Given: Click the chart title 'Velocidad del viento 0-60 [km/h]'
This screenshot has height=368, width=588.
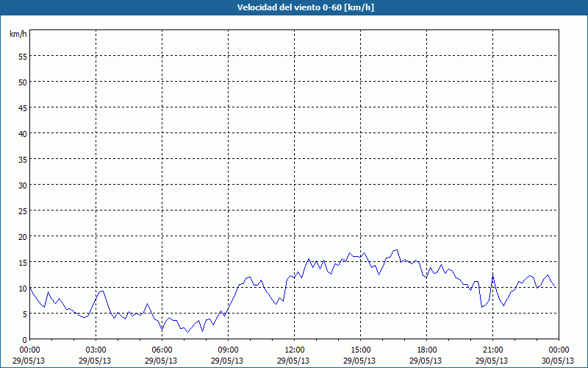Looking at the screenshot, I should [305, 7].
